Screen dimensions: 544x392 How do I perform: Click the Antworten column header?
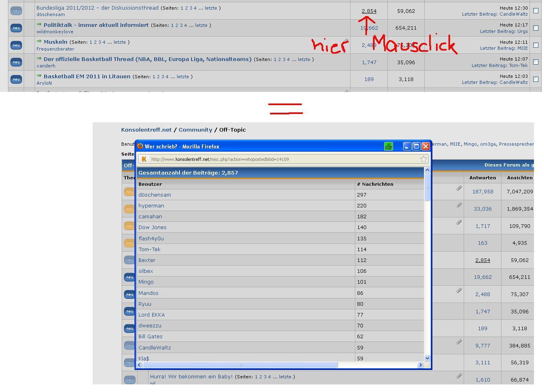(483, 177)
